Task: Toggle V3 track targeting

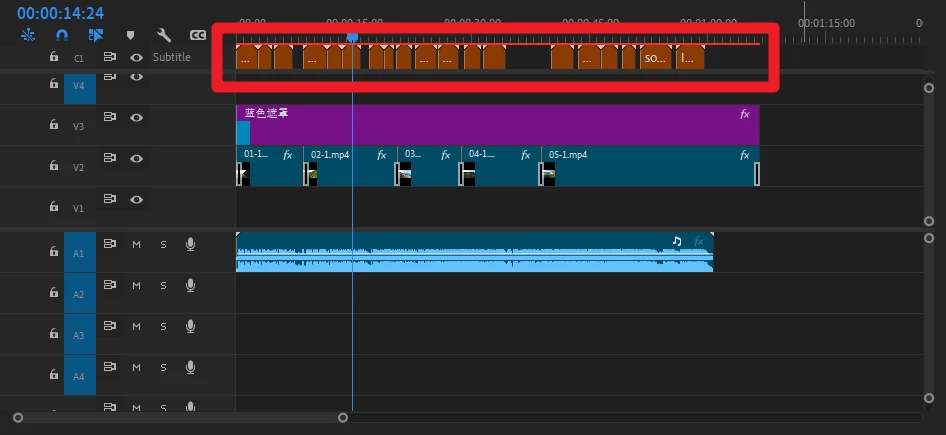Action: pos(80,126)
